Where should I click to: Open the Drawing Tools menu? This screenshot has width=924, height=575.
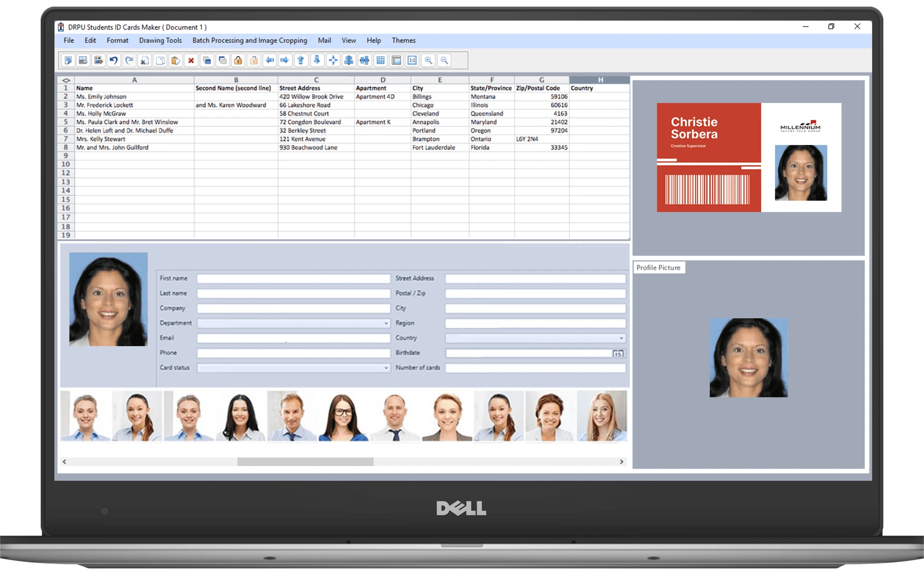[160, 40]
